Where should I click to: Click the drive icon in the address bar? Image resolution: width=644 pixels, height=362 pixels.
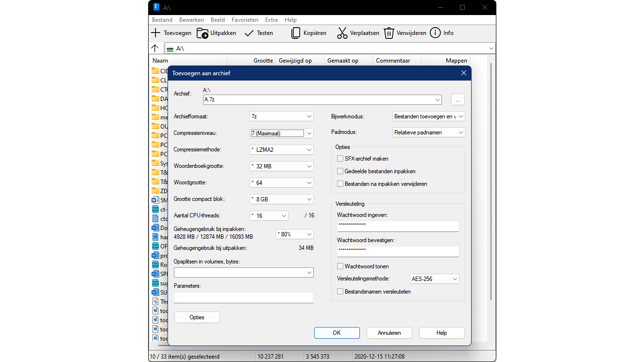point(170,49)
